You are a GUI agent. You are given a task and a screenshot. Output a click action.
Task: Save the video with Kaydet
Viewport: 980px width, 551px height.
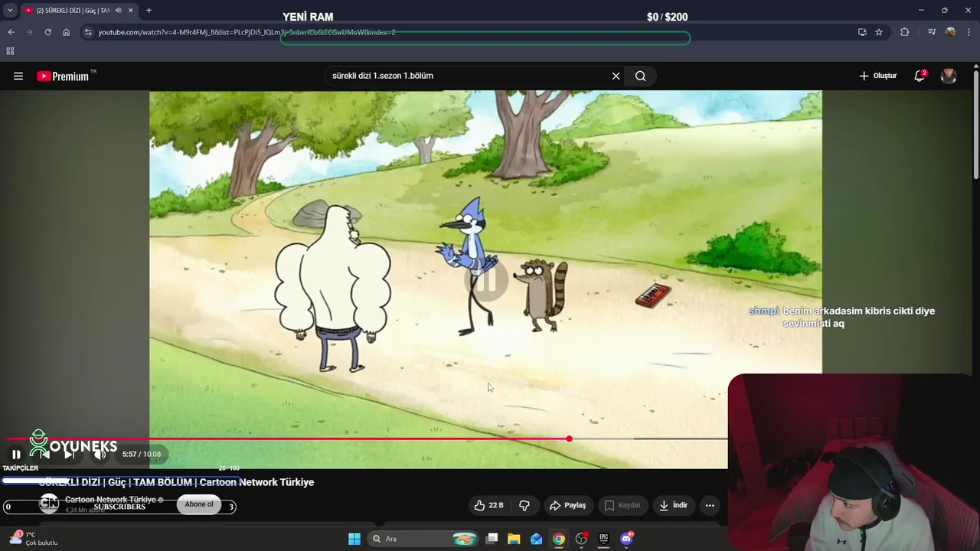(x=622, y=505)
